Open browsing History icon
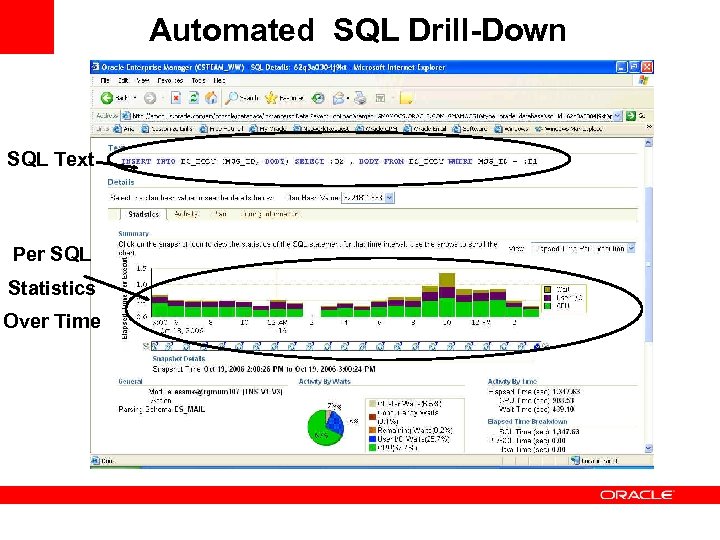720x540 pixels. click(318, 98)
